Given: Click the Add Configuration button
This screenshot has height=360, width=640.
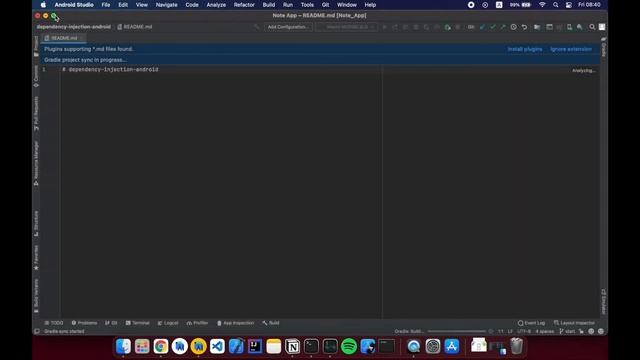Looking at the screenshot, I should coord(288,27).
